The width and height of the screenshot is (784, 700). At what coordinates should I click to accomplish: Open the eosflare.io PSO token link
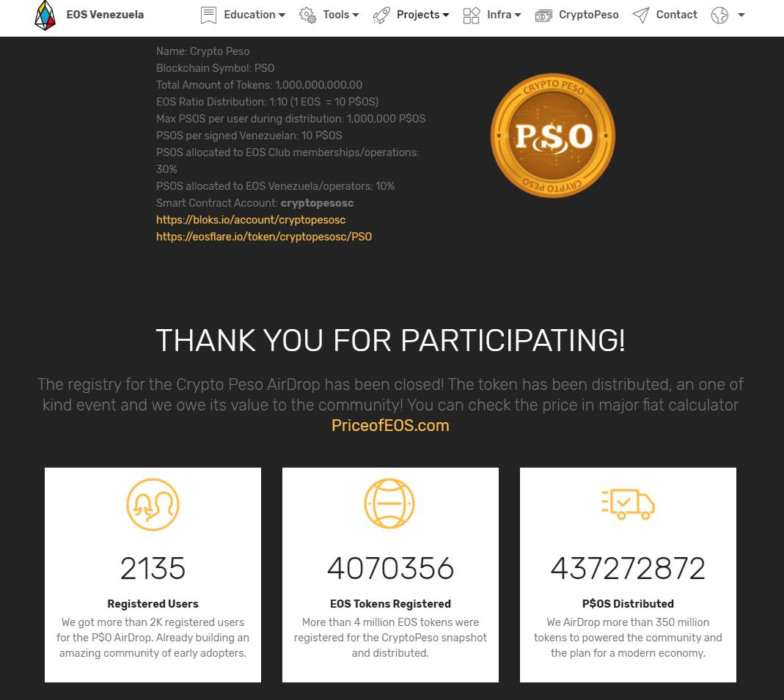(x=264, y=237)
